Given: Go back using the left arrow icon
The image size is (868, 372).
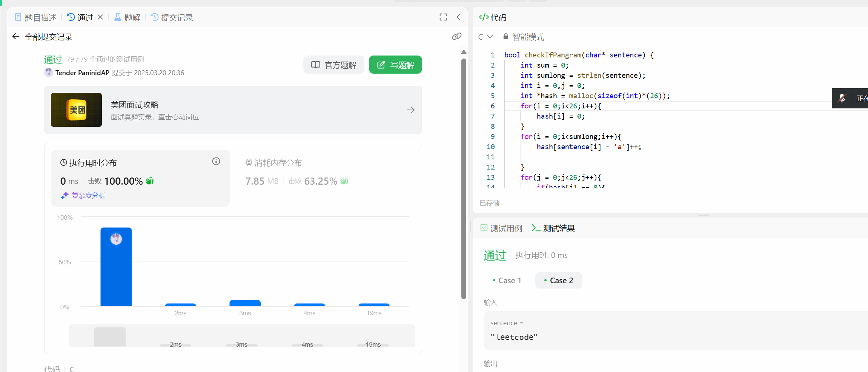Looking at the screenshot, I should (x=16, y=37).
